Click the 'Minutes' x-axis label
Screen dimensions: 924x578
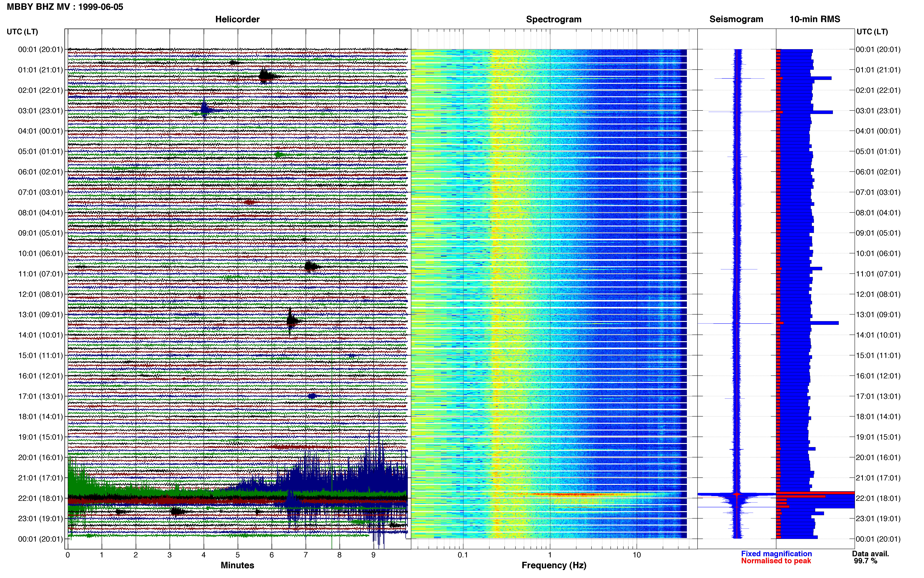point(237,565)
